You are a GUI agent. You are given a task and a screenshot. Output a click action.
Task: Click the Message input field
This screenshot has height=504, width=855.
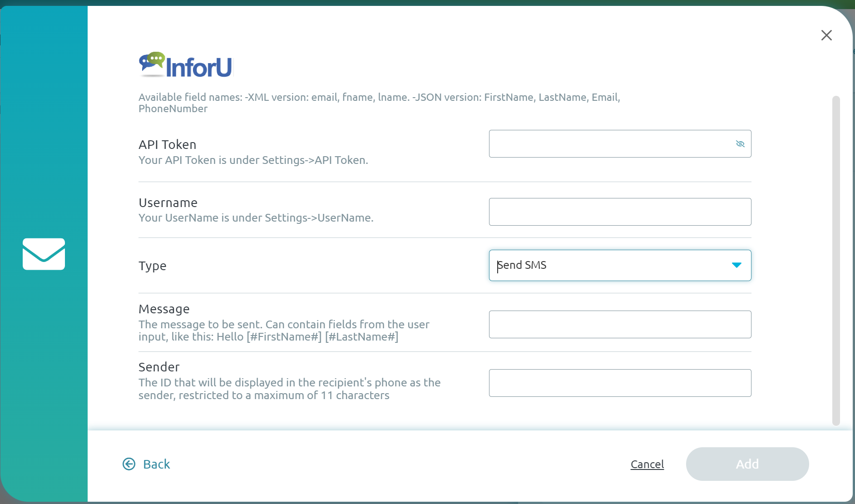point(620,324)
